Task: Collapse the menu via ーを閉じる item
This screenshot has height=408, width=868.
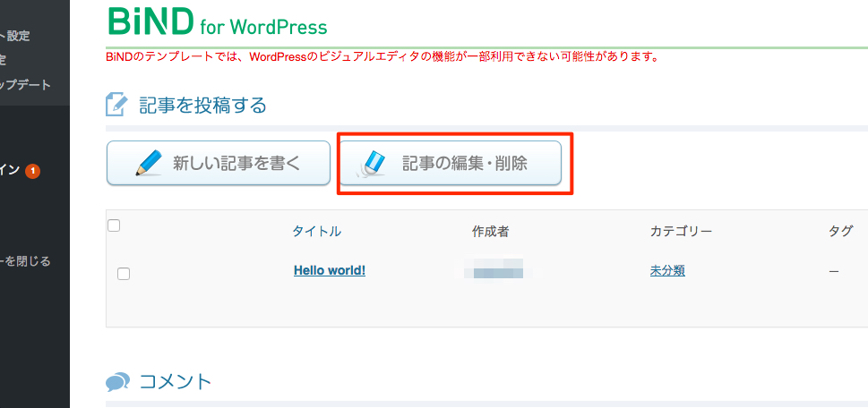Action: tap(25, 261)
